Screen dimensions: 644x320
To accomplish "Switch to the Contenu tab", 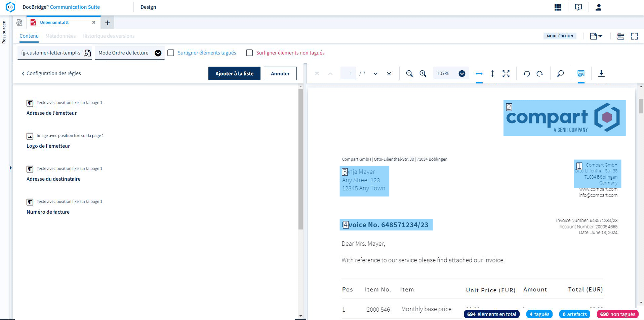I will 29,36.
